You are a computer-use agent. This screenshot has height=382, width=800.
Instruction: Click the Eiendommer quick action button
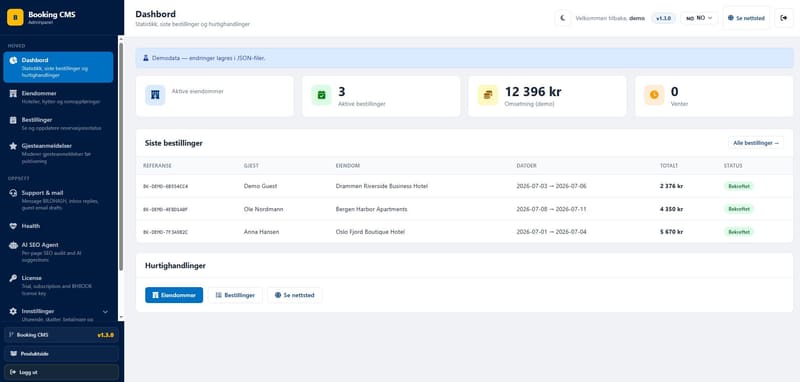pos(174,295)
